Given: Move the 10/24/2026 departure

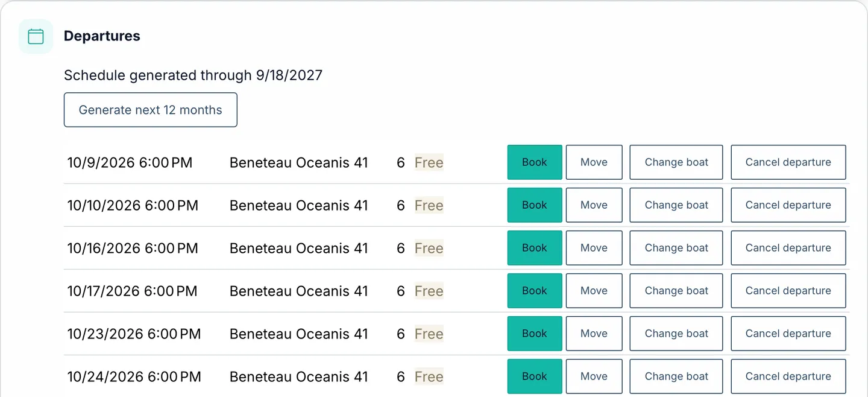Looking at the screenshot, I should [594, 376].
